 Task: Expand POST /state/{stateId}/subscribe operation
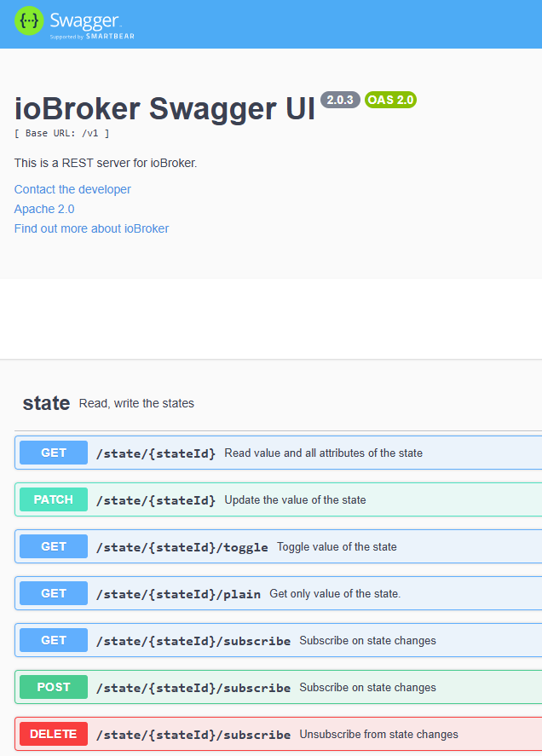tap(278, 687)
